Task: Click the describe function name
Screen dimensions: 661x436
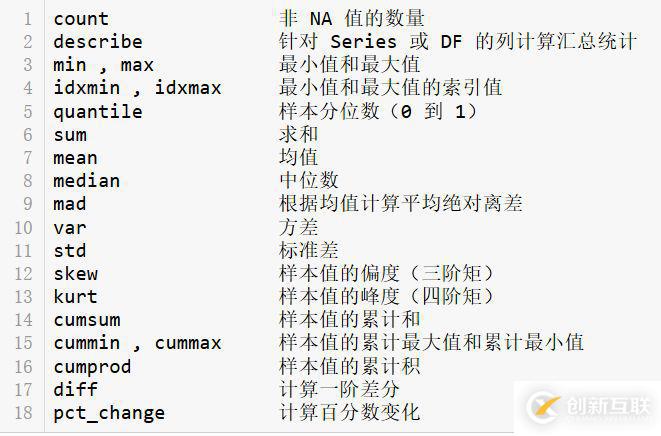Action: (98, 42)
